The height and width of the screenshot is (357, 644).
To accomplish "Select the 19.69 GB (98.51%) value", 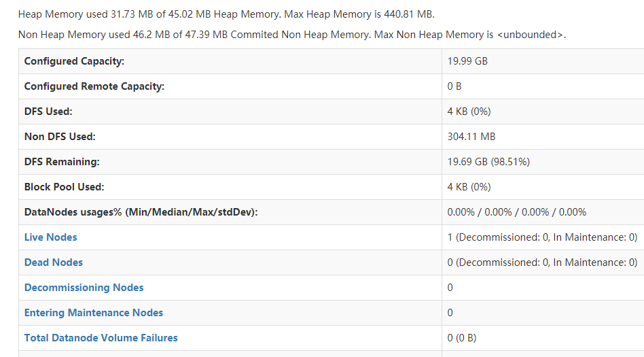I will [488, 162].
